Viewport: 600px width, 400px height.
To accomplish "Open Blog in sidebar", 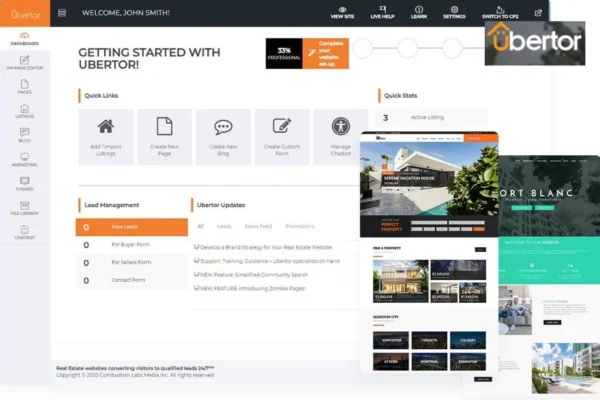I will (x=24, y=136).
